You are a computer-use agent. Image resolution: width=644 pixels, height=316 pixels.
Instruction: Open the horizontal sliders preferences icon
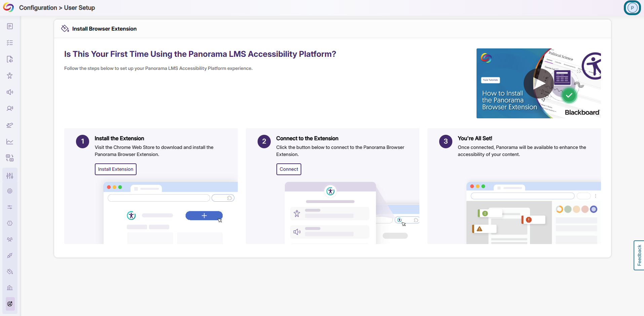point(10,207)
